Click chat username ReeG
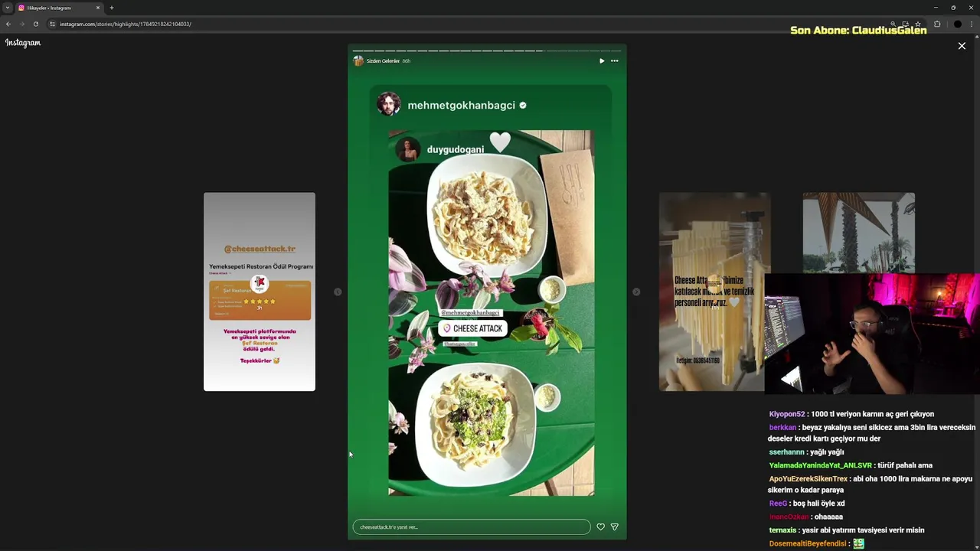 click(x=778, y=504)
